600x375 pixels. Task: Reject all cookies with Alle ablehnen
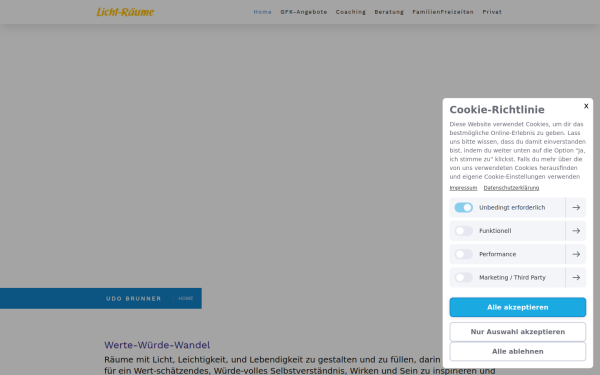point(517,351)
